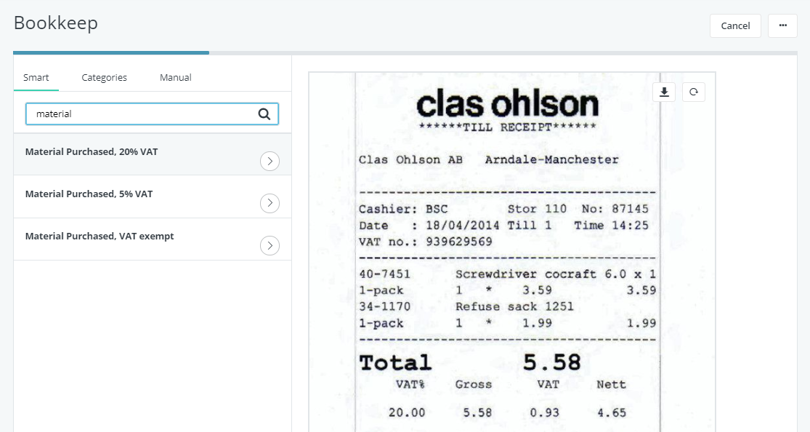Viewport: 810px width, 432px height.
Task: Click the bookkeeping progress bar
Action: point(405,53)
